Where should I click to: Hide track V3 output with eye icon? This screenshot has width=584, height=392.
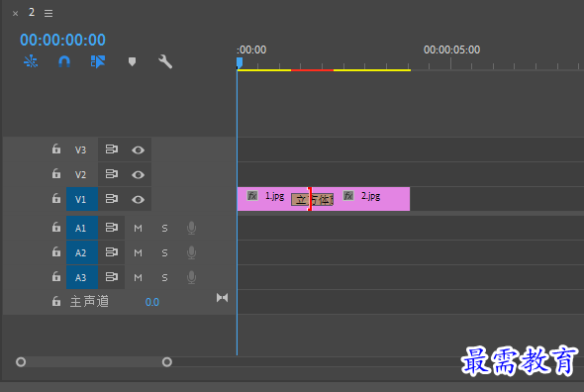tap(138, 149)
